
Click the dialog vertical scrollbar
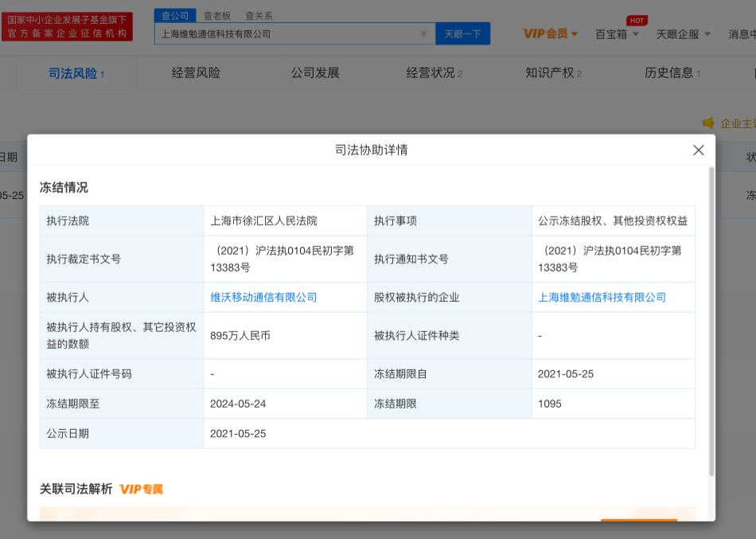coord(711,322)
